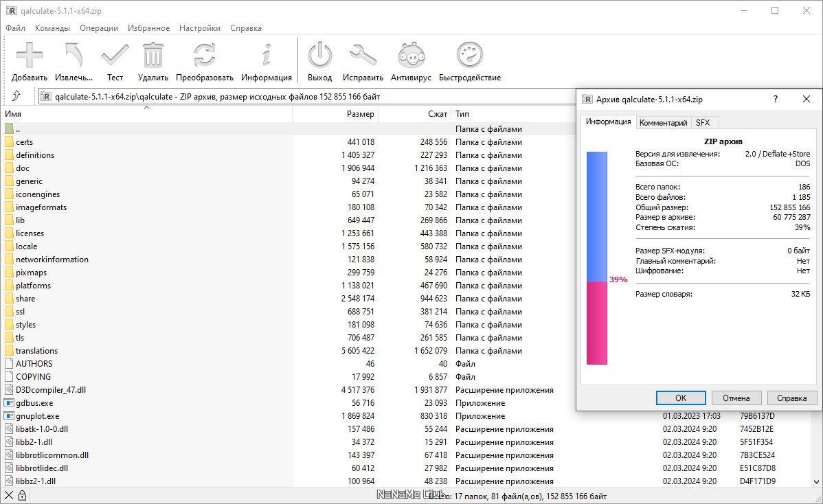
Task: Open the Преобразовать (Convert) toolbar icon
Action: (204, 55)
